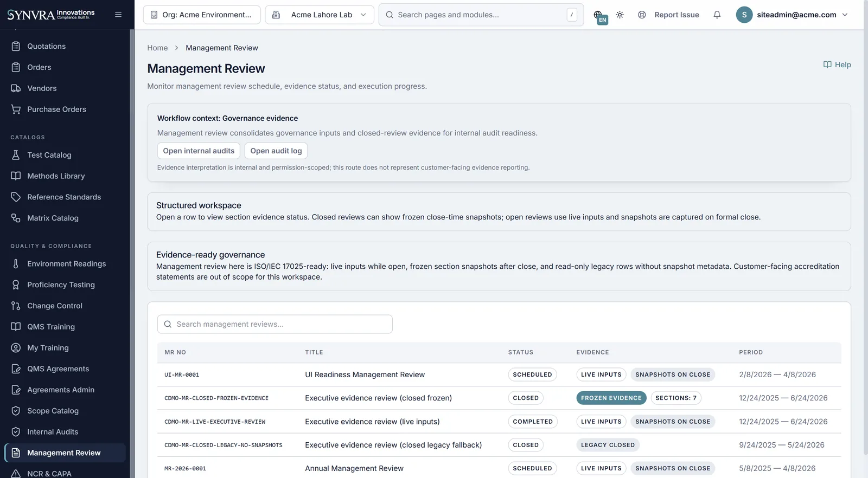Image resolution: width=868 pixels, height=478 pixels.
Task: Open Internal Audits shield icon
Action: [16, 432]
